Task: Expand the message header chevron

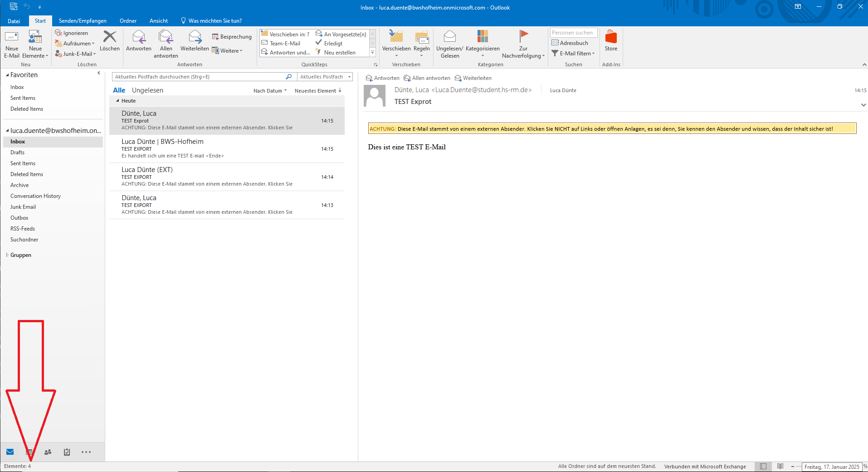Action: [x=863, y=105]
